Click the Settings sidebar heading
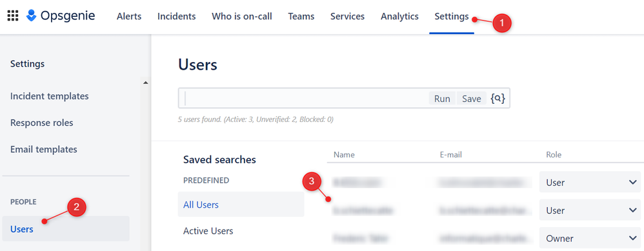Image resolution: width=644 pixels, height=251 pixels. (28, 64)
